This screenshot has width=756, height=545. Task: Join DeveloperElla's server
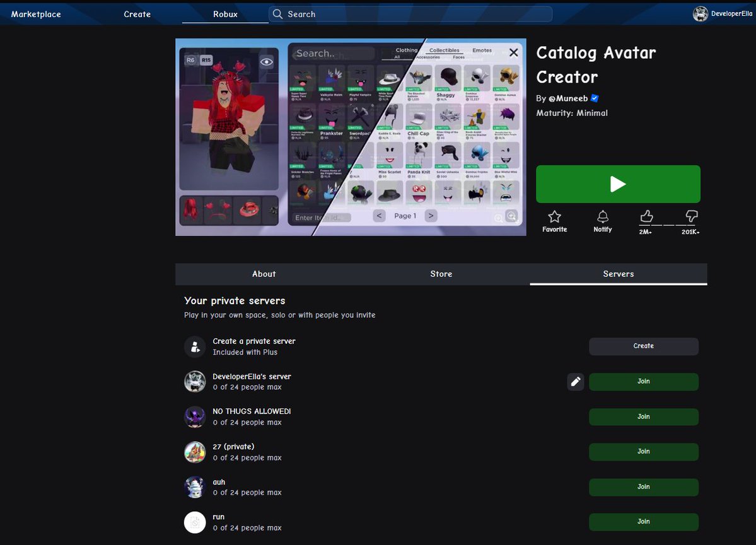[x=644, y=382]
